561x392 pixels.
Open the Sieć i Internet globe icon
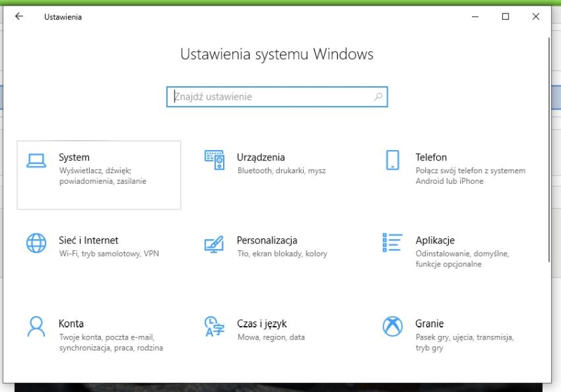[36, 243]
